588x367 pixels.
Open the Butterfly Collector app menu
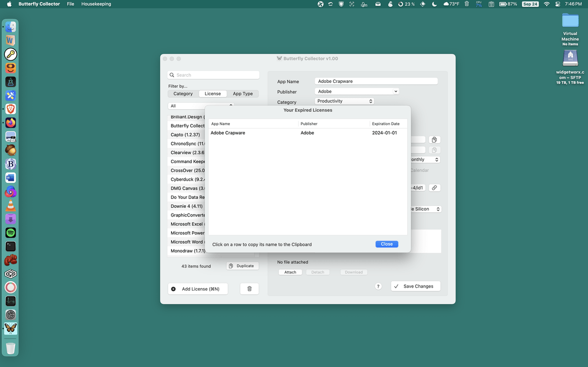point(39,4)
